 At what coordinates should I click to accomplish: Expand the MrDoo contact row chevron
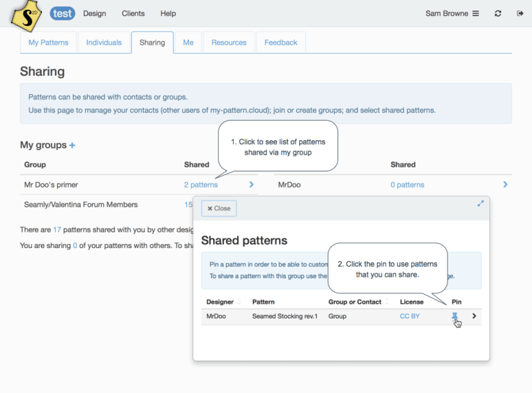coord(506,185)
